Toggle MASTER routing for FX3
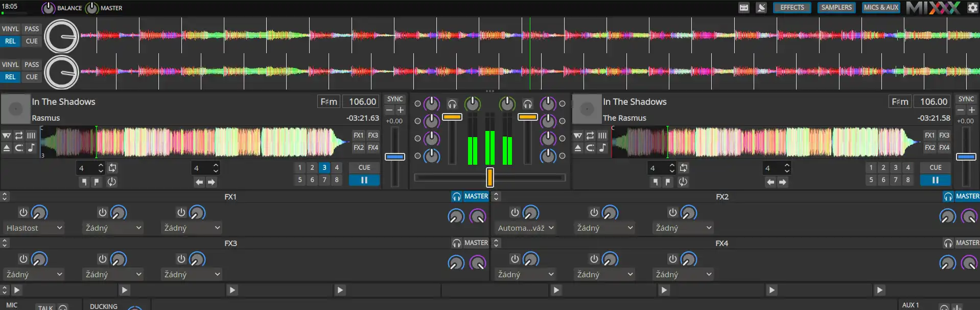This screenshot has width=980, height=310. click(x=476, y=243)
